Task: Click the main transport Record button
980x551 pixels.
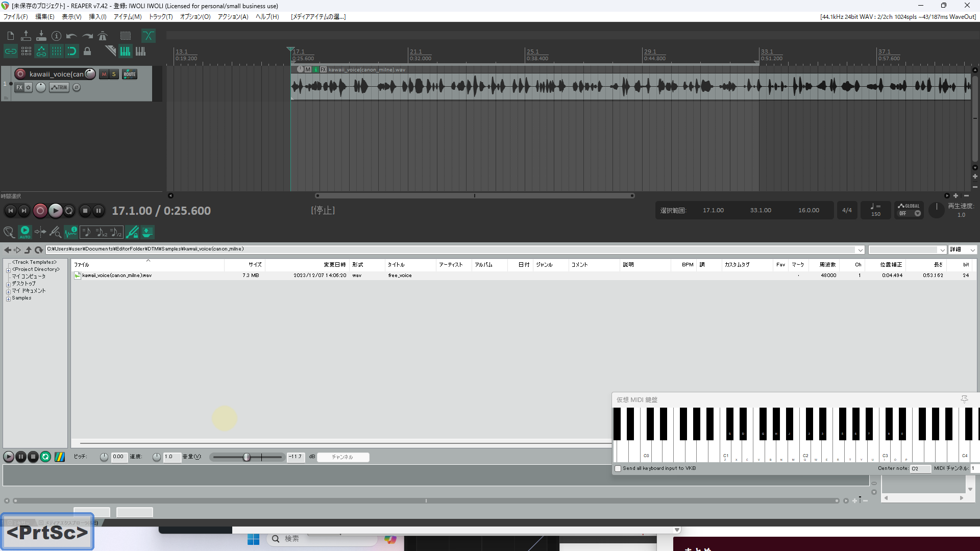Action: point(40,211)
